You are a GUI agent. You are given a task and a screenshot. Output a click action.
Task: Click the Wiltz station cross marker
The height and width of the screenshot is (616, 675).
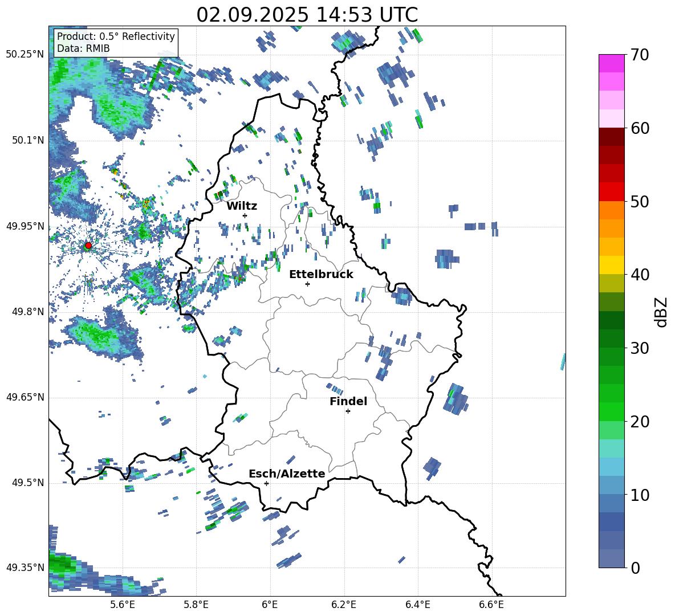click(245, 215)
